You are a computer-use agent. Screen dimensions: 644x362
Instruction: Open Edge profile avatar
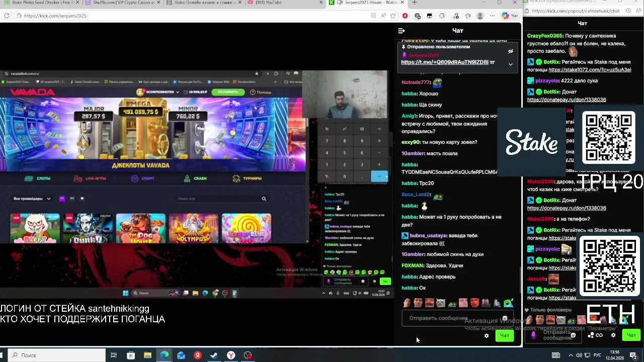coord(480,16)
